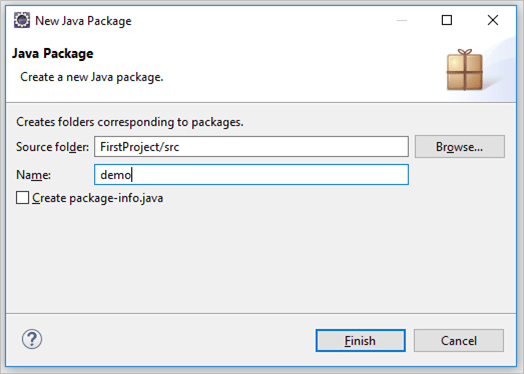Click the bold 'Java Package' heading
The width and height of the screenshot is (524, 374).
53,53
